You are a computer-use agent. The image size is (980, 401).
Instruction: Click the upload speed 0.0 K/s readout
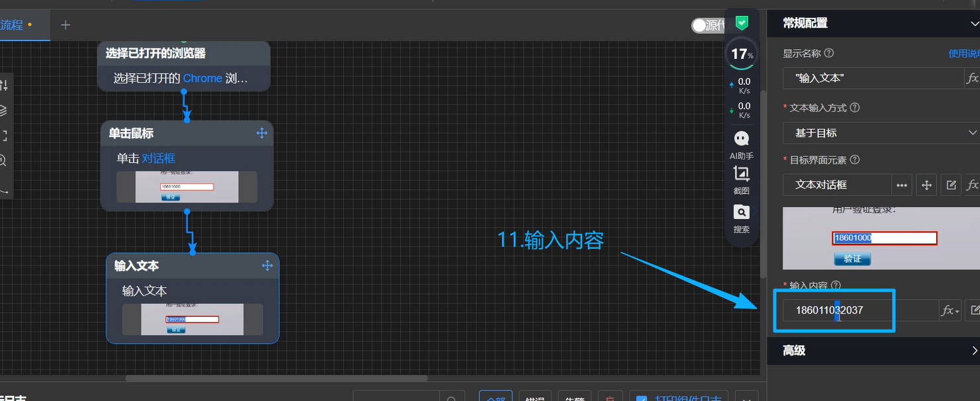tap(740, 85)
